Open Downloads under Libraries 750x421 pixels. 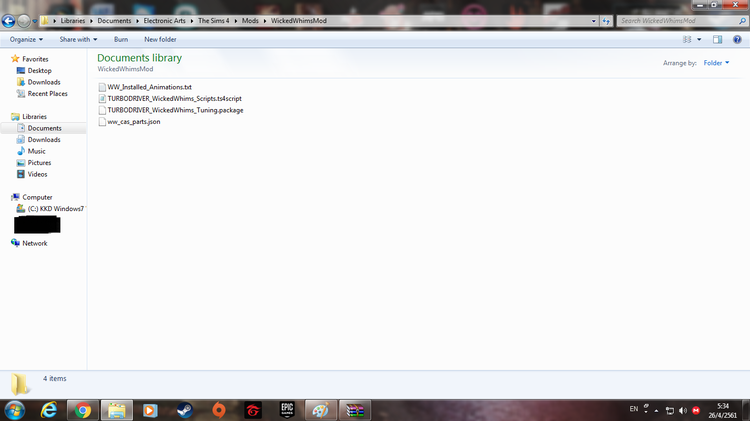click(39, 140)
